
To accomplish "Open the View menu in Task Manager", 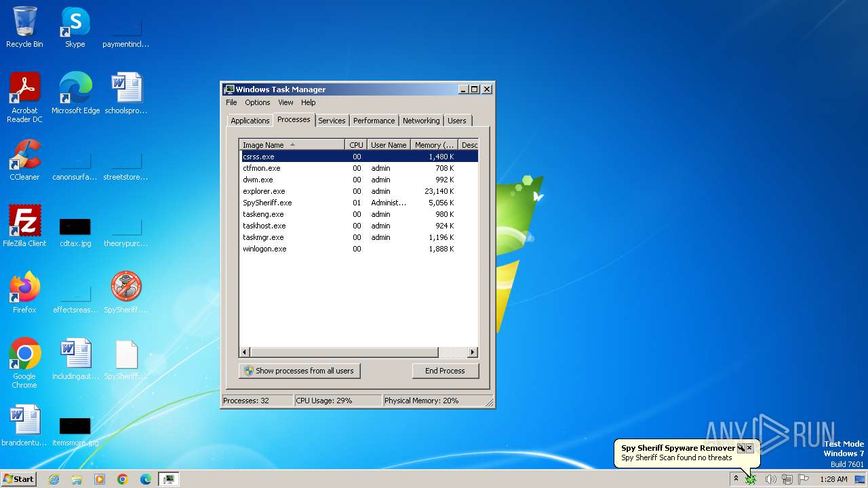I will click(285, 102).
